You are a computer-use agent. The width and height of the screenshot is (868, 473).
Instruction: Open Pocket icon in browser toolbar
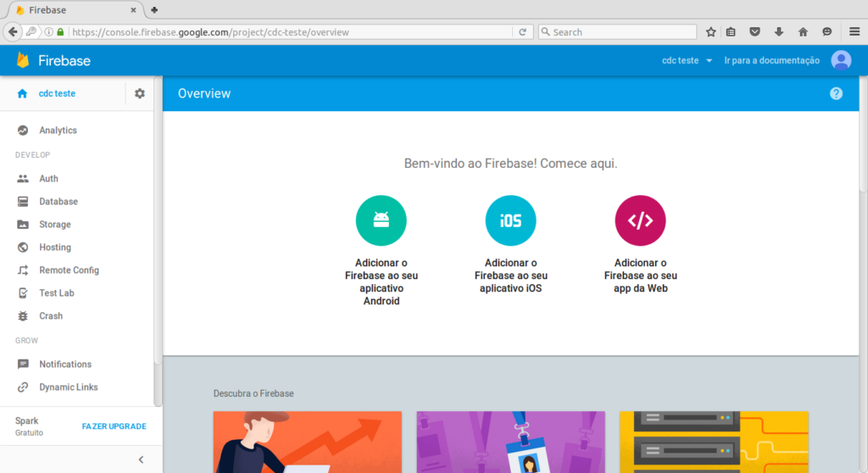(754, 32)
